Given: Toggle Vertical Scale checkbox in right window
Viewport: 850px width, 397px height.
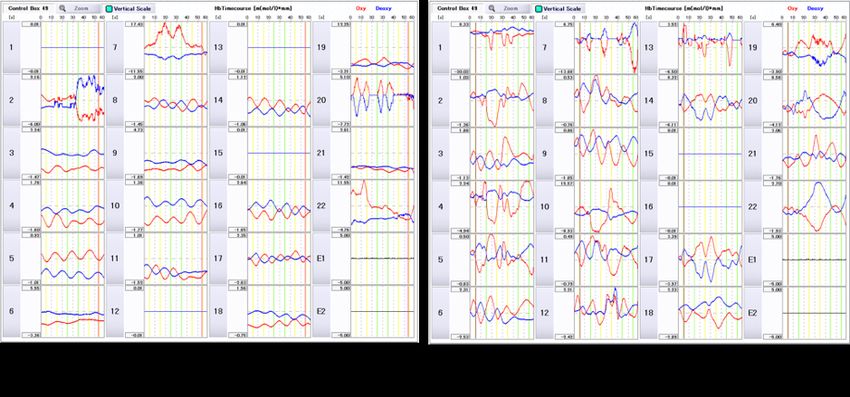Looking at the screenshot, I should 537,9.
